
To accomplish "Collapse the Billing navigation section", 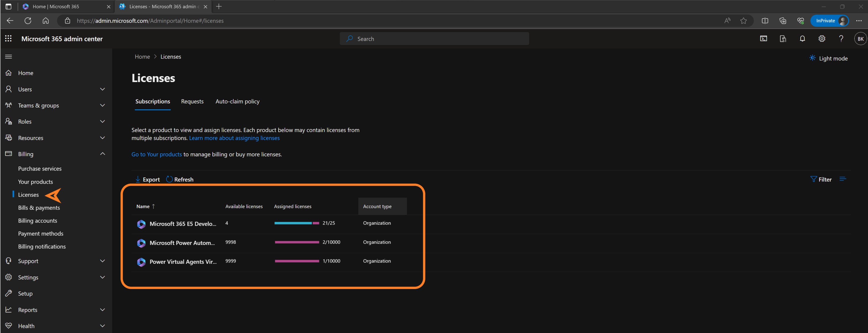I will coord(102,154).
